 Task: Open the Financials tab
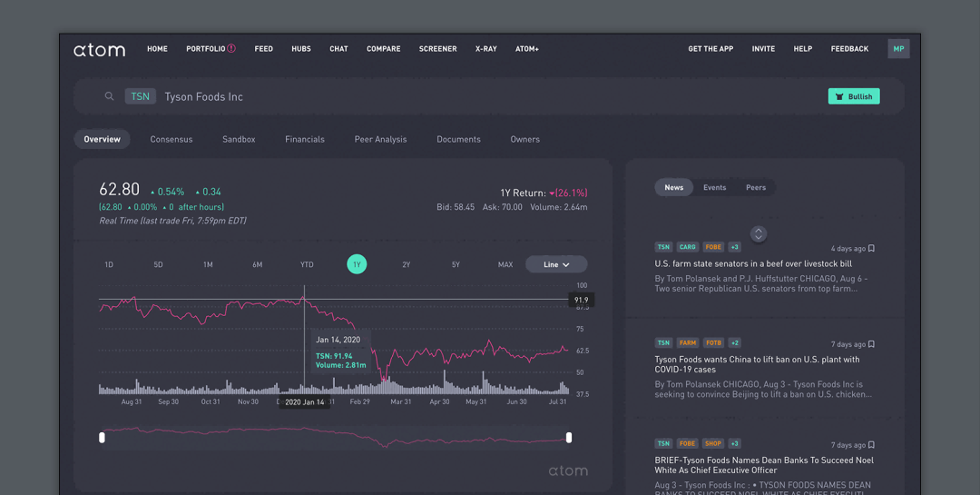pyautogui.click(x=305, y=139)
